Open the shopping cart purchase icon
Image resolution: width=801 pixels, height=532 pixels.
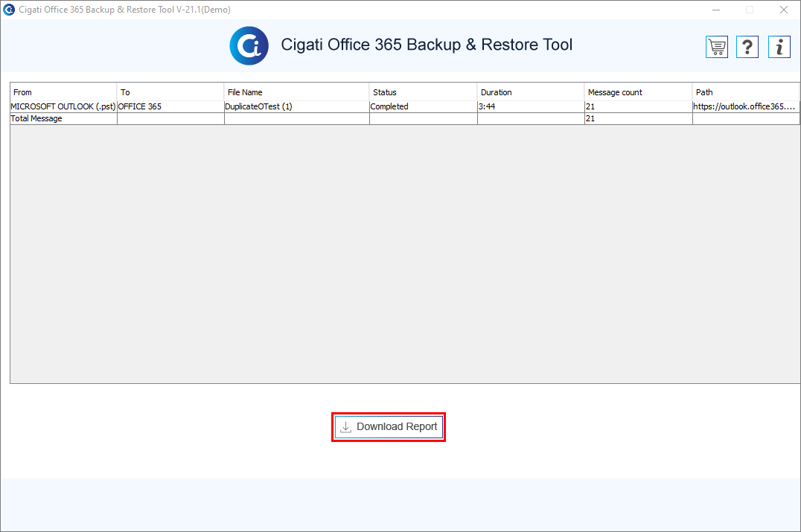[x=716, y=47]
